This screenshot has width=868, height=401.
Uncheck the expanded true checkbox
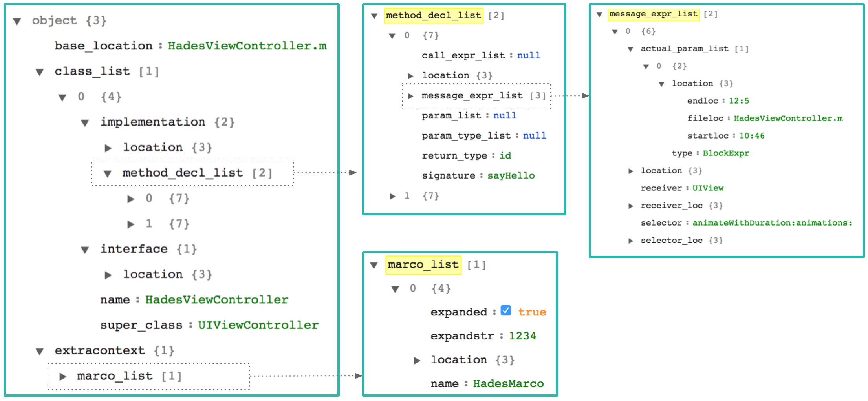(x=506, y=310)
